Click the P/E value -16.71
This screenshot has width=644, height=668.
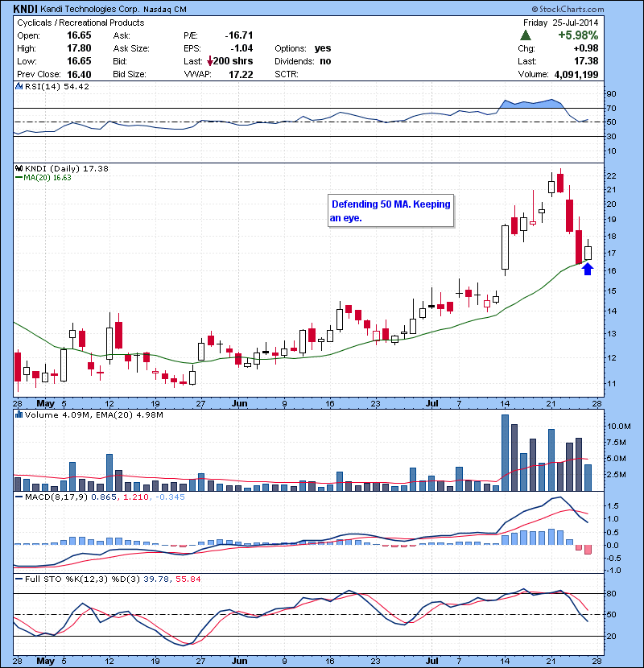pyautogui.click(x=238, y=35)
